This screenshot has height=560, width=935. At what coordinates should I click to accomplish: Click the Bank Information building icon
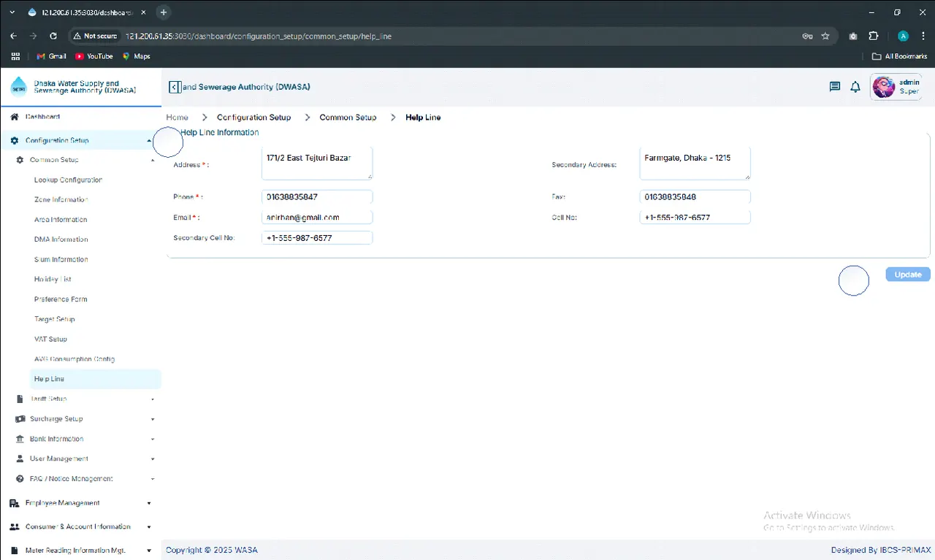(21, 439)
